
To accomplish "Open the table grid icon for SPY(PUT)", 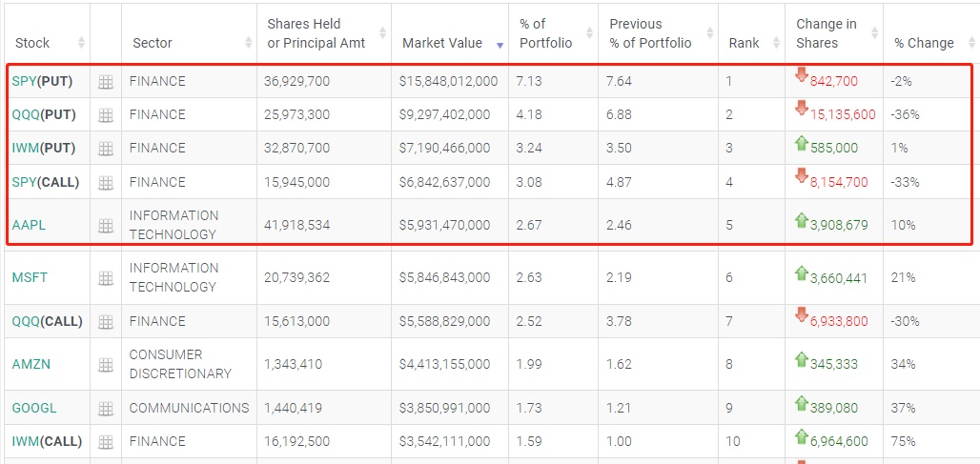I will [x=106, y=82].
